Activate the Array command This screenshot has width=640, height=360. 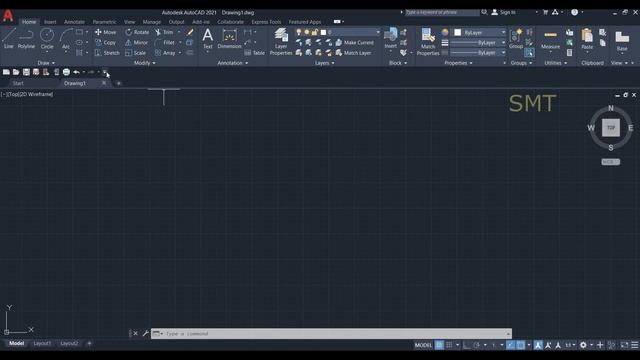click(x=165, y=53)
